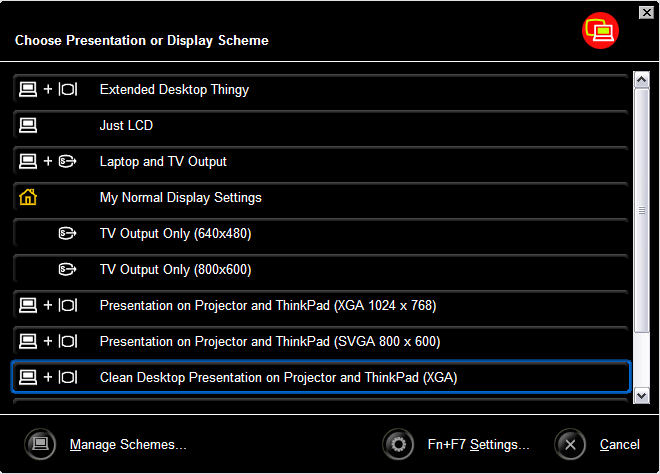Viewport: 660px width, 474px height.
Task: Click the Manage Schemes monitor icon
Action: (40, 444)
